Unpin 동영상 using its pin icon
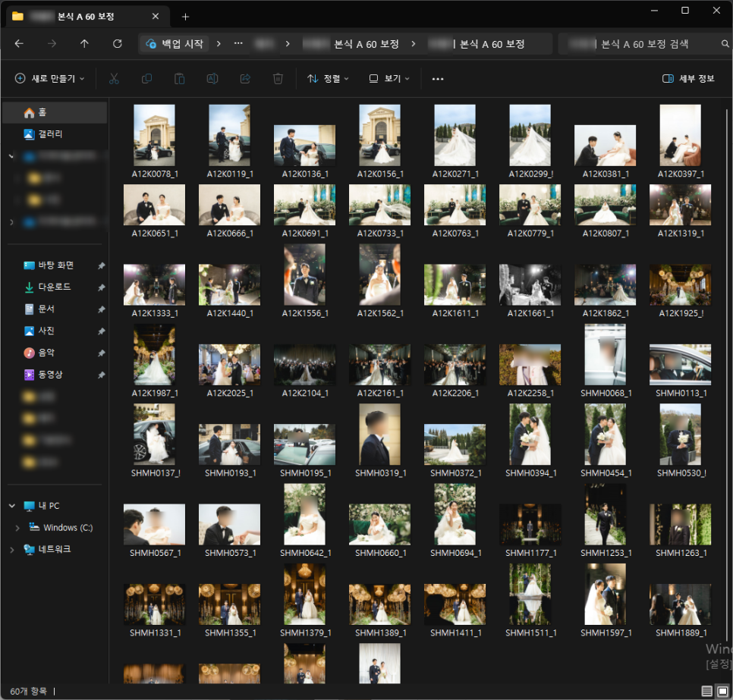Image resolution: width=733 pixels, height=700 pixels. point(101,375)
